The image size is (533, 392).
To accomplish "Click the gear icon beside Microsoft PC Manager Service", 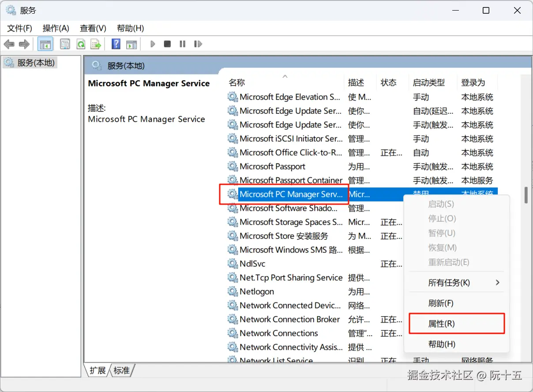I will [233, 194].
